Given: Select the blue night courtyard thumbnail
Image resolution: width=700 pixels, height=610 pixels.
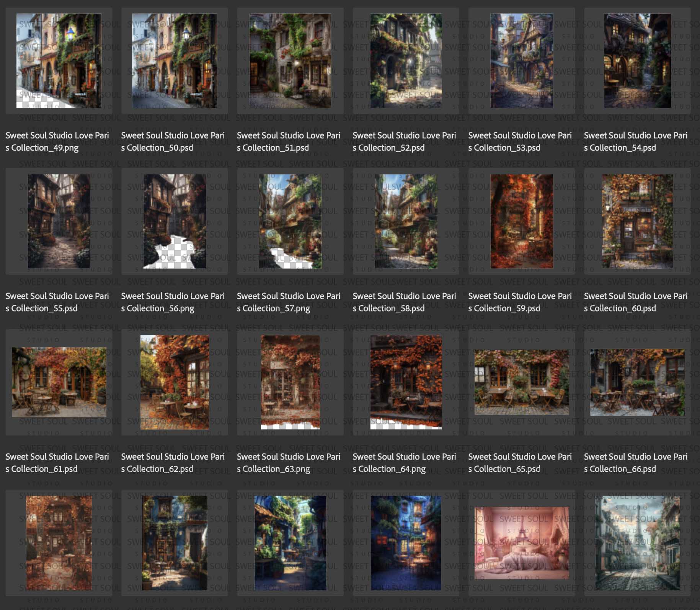Looking at the screenshot, I should (406, 543).
